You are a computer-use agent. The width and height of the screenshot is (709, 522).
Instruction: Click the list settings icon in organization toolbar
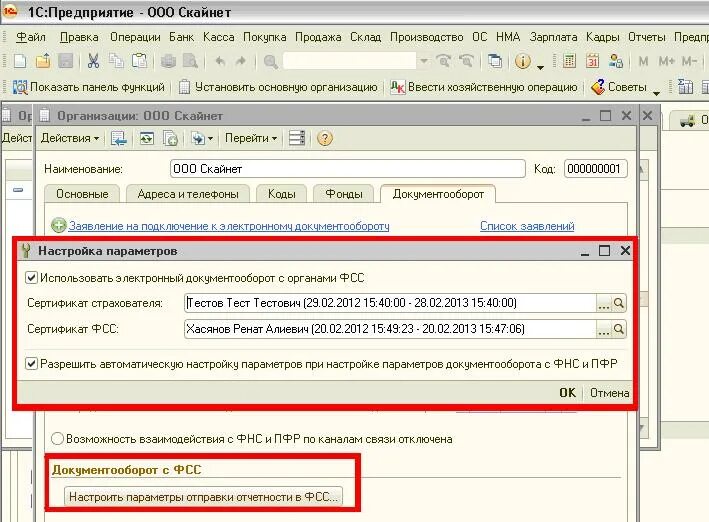(x=297, y=138)
